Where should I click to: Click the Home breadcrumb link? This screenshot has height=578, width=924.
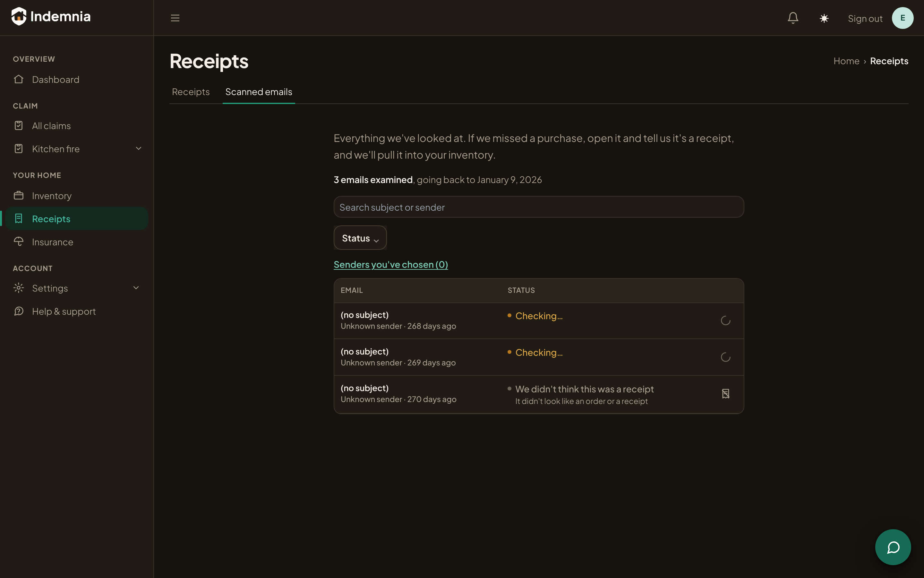click(846, 61)
